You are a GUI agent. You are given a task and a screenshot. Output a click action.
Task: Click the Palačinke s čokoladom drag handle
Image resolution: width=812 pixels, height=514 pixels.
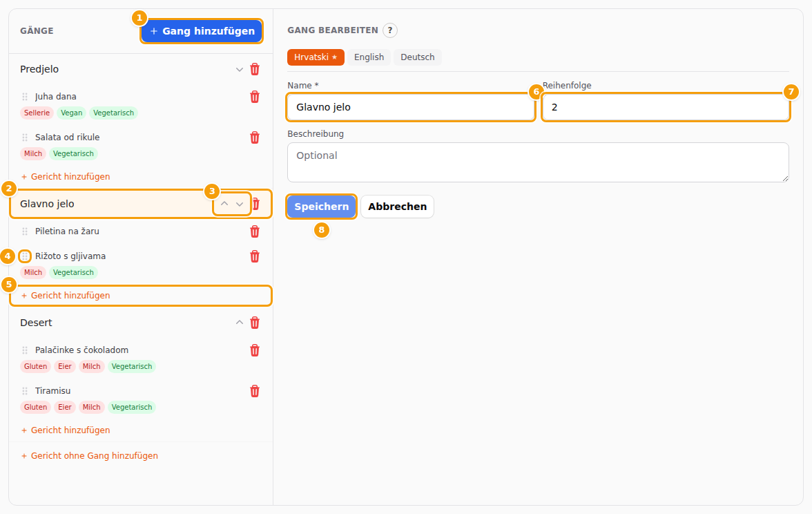coord(25,350)
